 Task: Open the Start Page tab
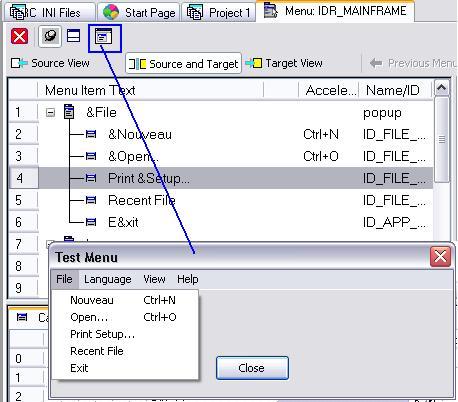139,12
